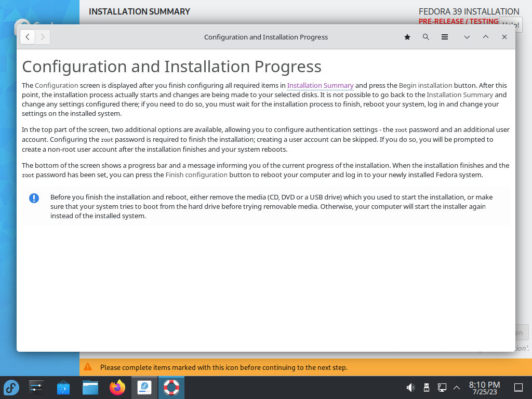Open the help viewer hamburger menu

pyautogui.click(x=445, y=37)
